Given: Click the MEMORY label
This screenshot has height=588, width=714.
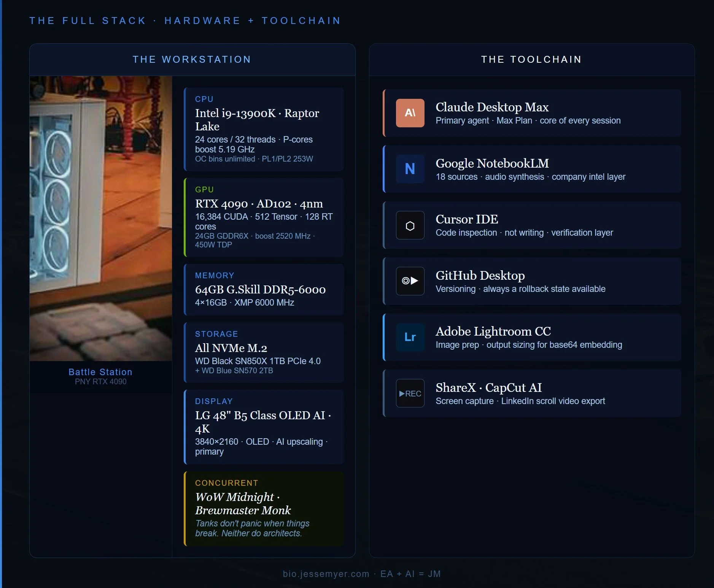Looking at the screenshot, I should tap(215, 276).
